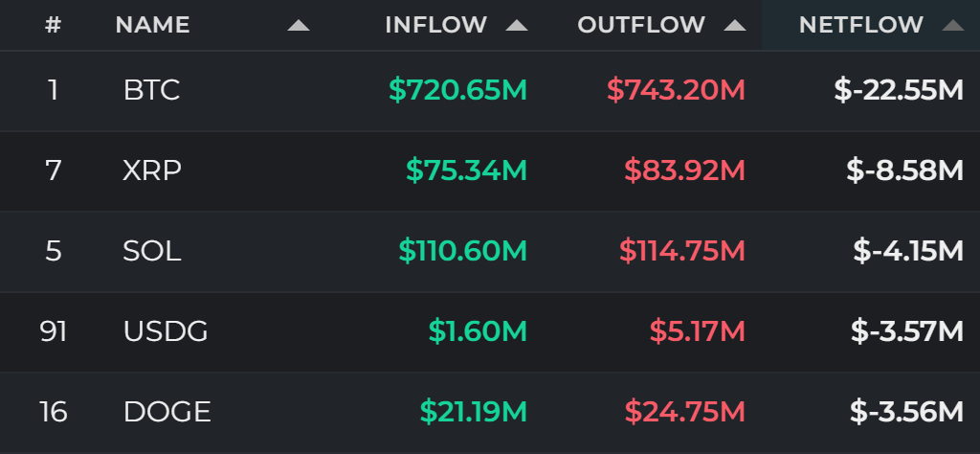Click DOGE inflow value $21.19M
The height and width of the screenshot is (454, 980).
click(474, 412)
